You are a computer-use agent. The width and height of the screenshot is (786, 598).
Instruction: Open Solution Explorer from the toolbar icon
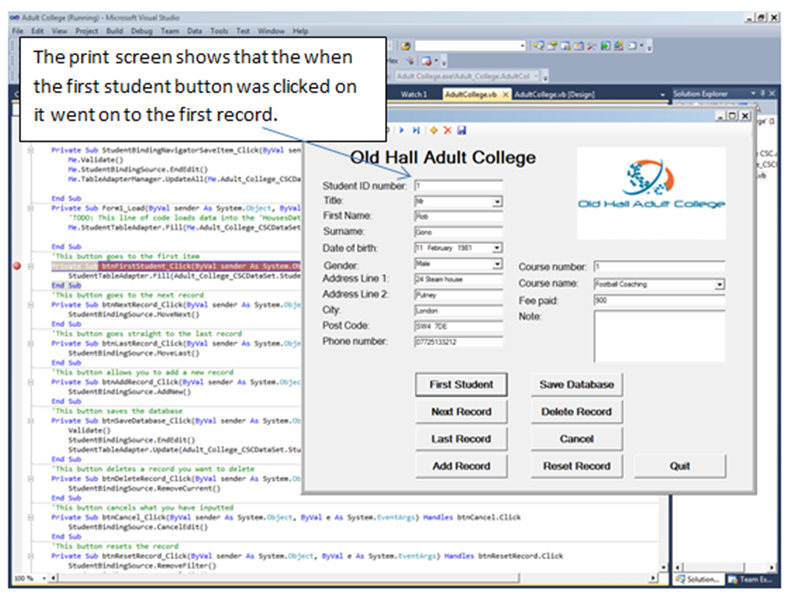tap(539, 46)
